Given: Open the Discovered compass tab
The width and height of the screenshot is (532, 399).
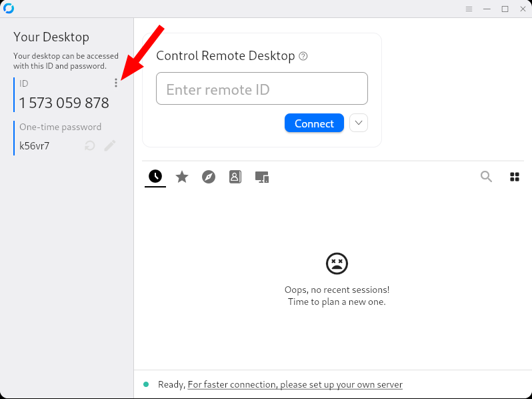Looking at the screenshot, I should tap(209, 177).
